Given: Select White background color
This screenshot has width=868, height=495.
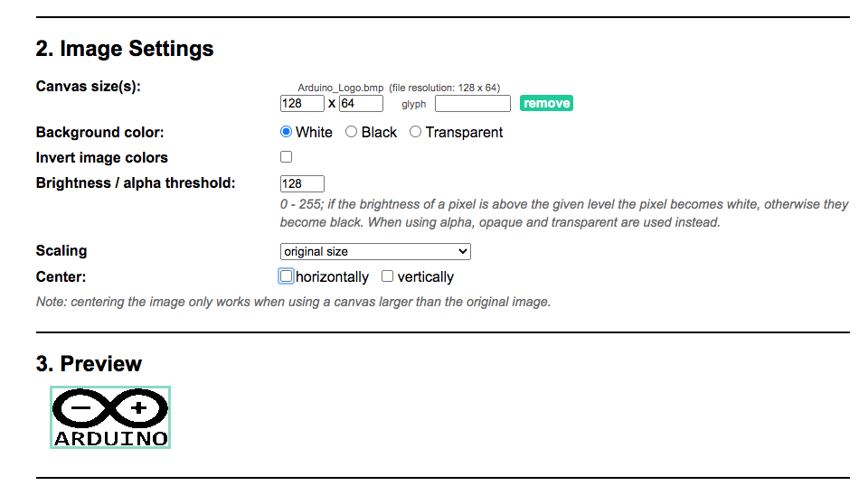Looking at the screenshot, I should coord(287,132).
